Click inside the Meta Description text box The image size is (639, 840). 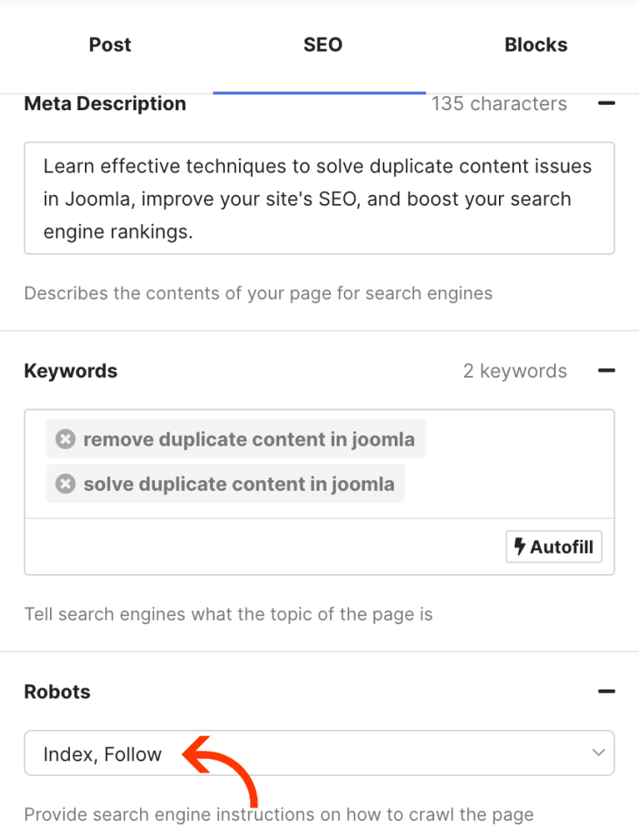(x=319, y=199)
